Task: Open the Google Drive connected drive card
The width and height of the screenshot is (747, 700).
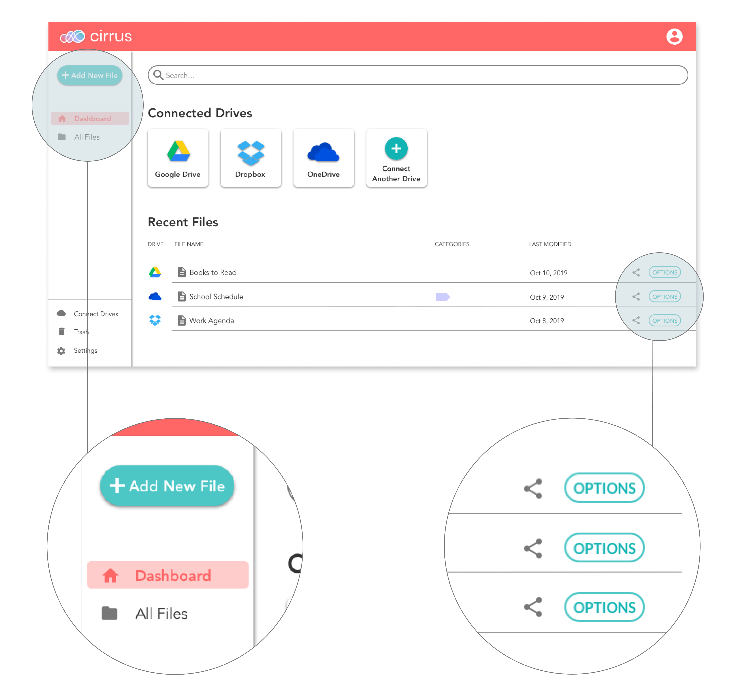Action: 178,158
